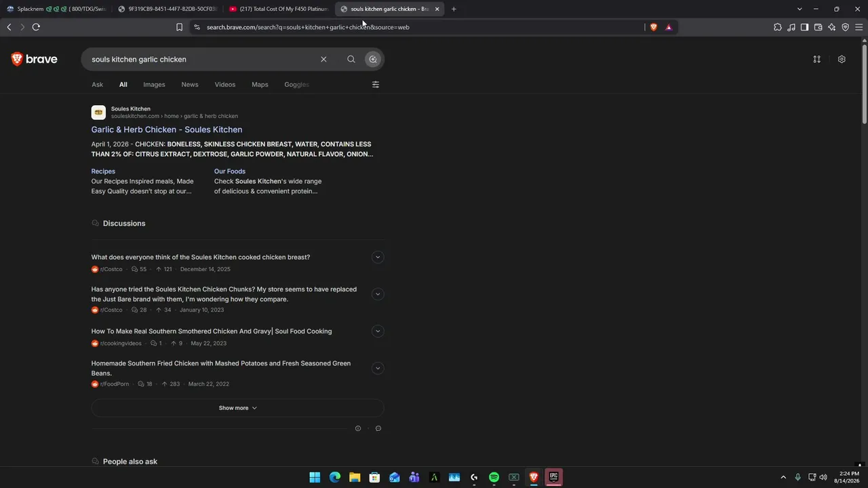Switch to the Total Cost Of My F450 YouTube tab

278,9
